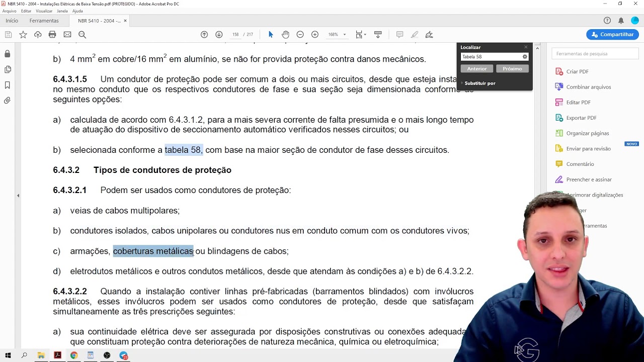Screen dimensions: 644x362
Task: Open the Arquivo menu
Action: [x=9, y=11]
